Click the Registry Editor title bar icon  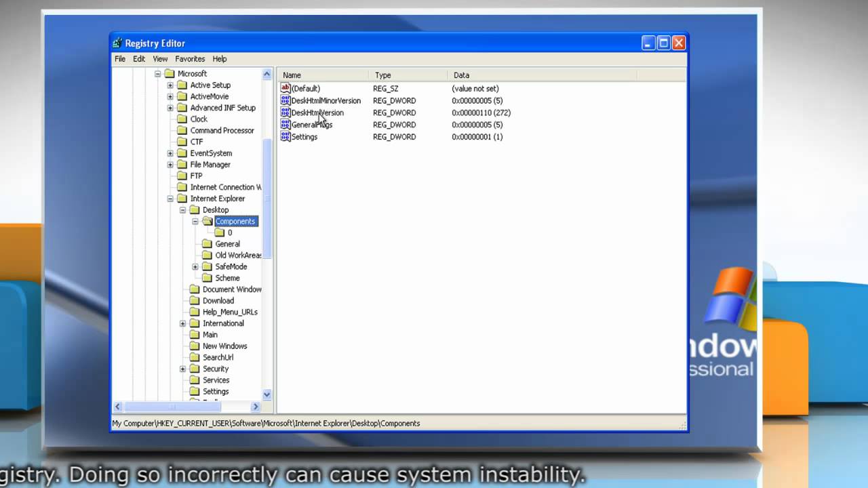(x=118, y=43)
